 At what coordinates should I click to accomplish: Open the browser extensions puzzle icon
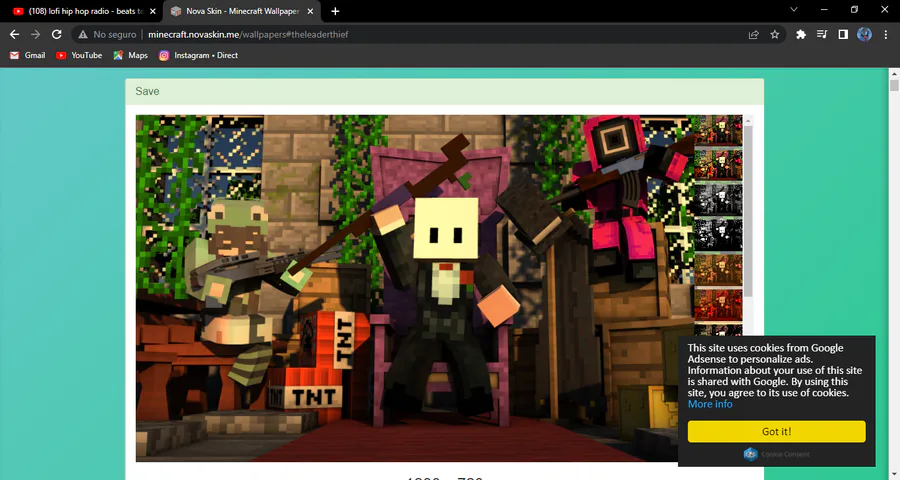(x=801, y=34)
